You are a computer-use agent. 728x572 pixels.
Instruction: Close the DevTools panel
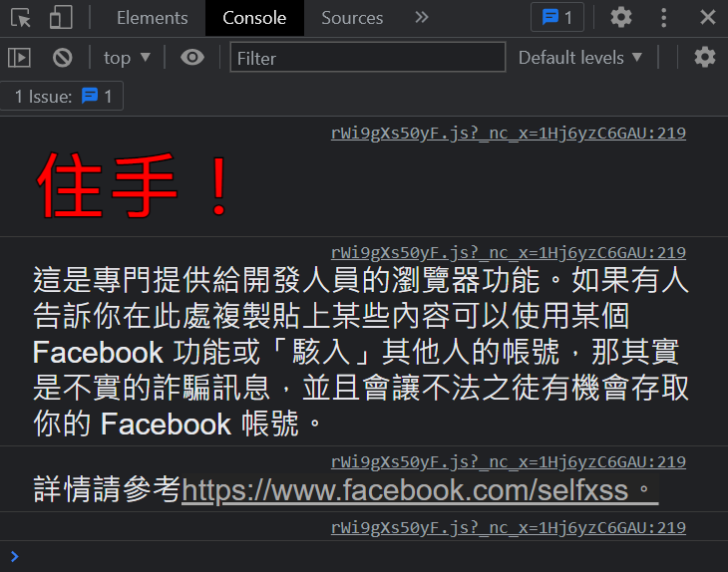click(708, 18)
